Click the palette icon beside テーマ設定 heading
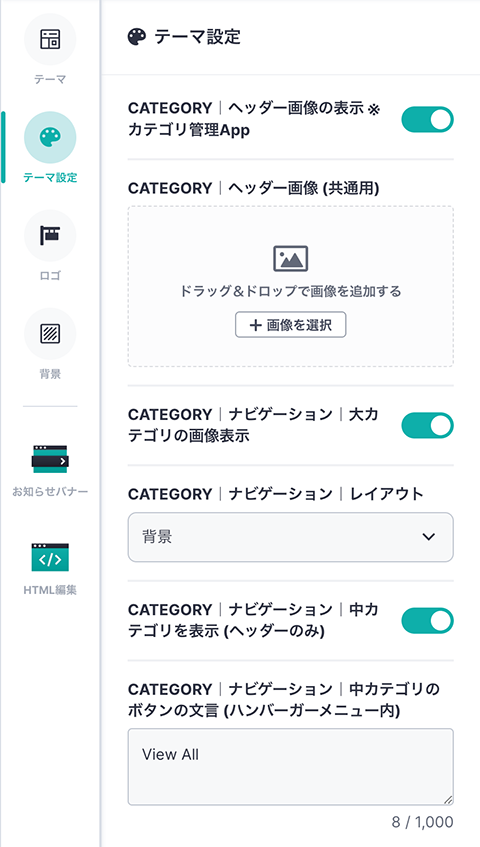The image size is (480, 847). coord(137,37)
